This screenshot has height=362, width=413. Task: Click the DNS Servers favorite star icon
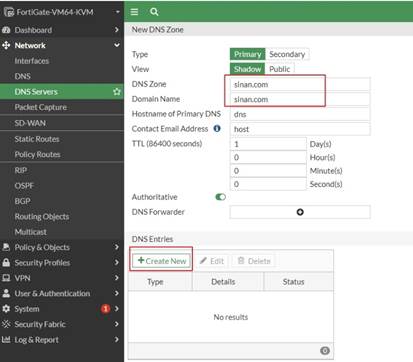116,92
